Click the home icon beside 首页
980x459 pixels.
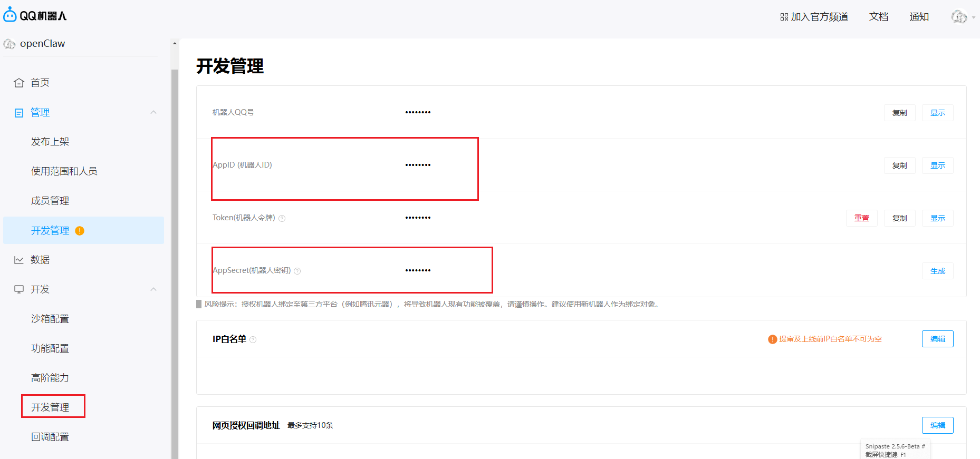point(19,83)
